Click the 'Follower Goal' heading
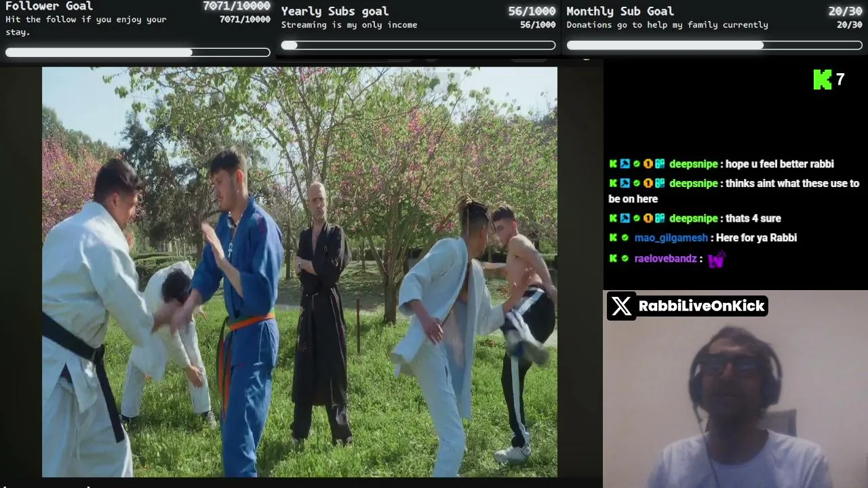This screenshot has height=488, width=868. pyautogui.click(x=49, y=6)
